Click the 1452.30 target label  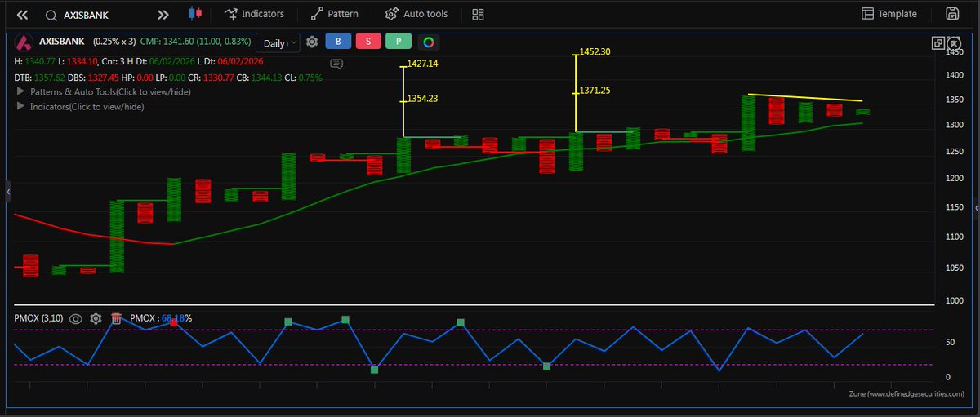[594, 51]
